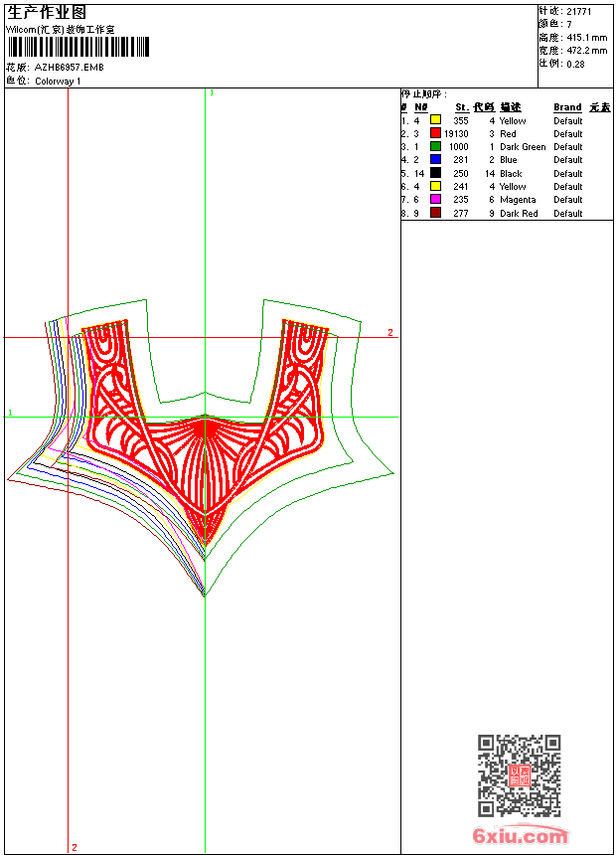Click the QR code image
This screenshot has width=616, height=855.
[519, 775]
